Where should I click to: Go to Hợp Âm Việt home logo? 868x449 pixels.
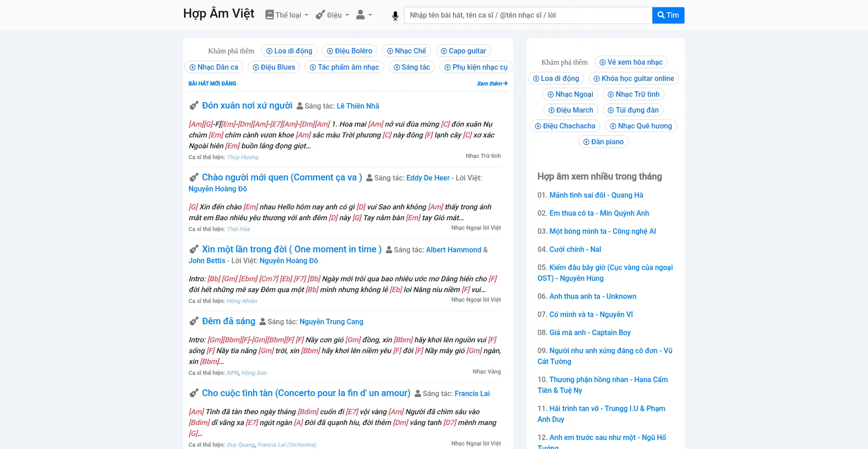(x=219, y=14)
